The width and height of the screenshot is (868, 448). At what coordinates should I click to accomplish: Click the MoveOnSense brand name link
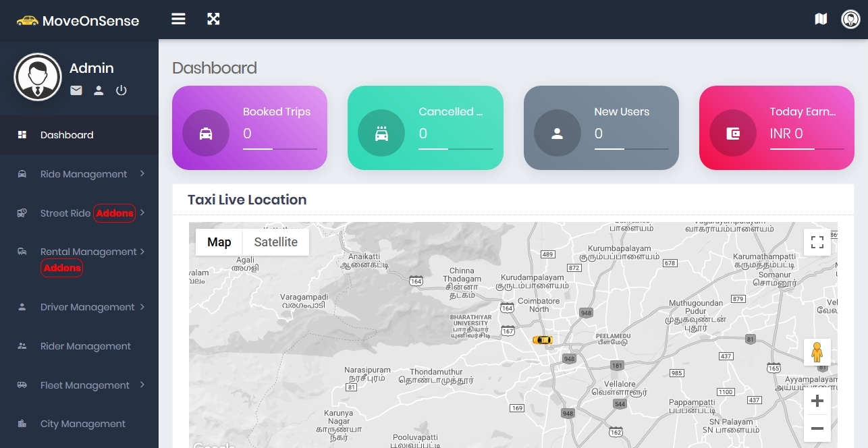[90, 21]
